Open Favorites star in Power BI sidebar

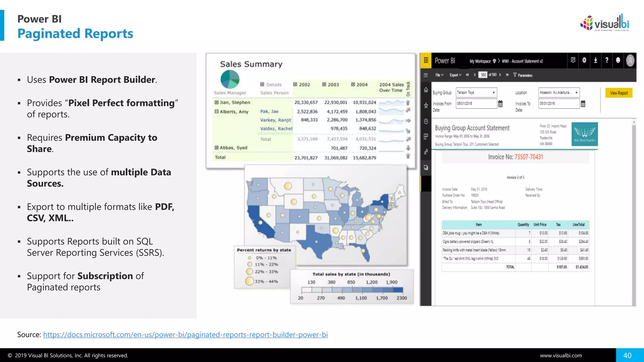[426, 105]
